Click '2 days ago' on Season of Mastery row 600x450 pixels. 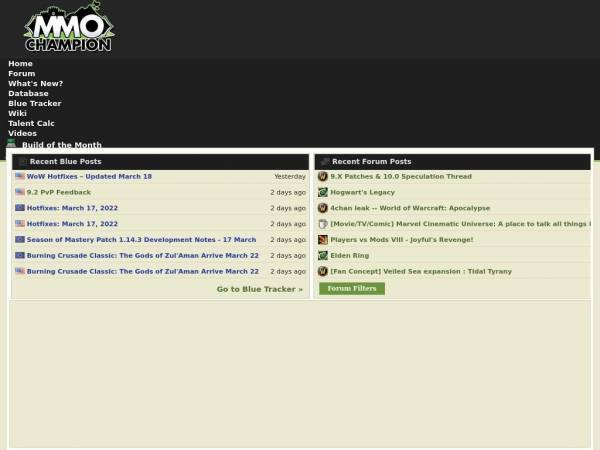(x=288, y=240)
